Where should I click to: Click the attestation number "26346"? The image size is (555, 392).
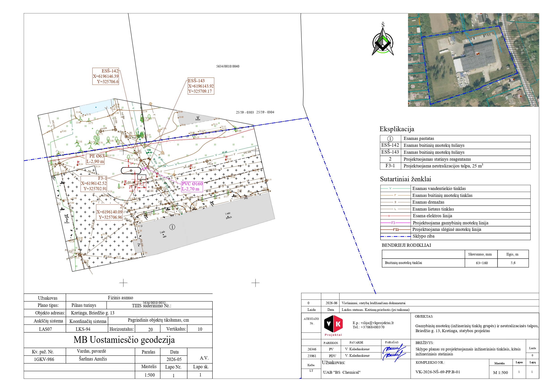[x=312, y=350]
